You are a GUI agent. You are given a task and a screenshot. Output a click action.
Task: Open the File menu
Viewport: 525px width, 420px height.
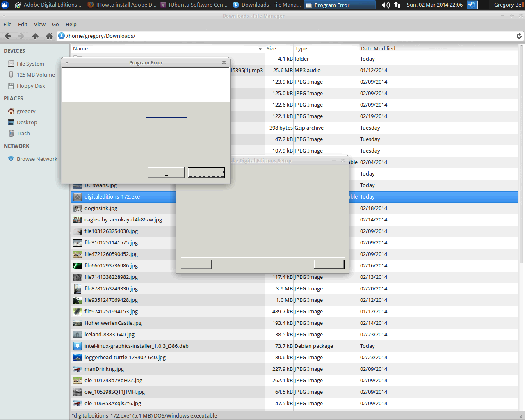tap(7, 25)
